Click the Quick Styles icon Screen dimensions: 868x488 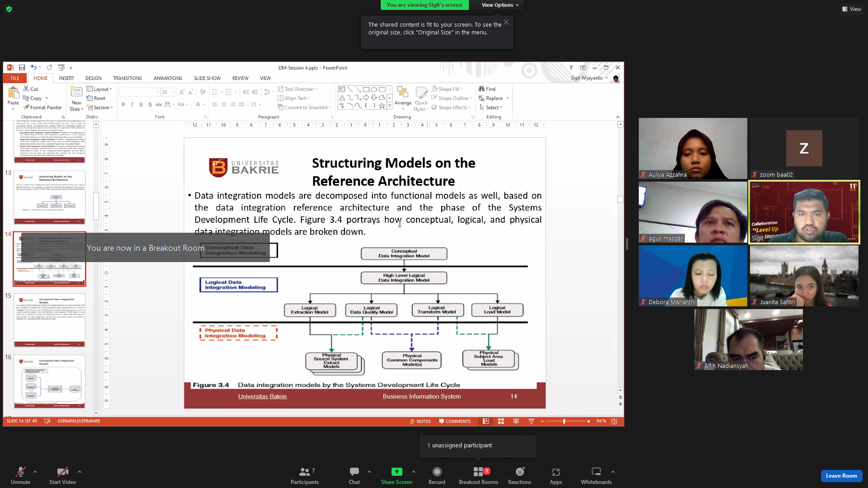point(421,93)
